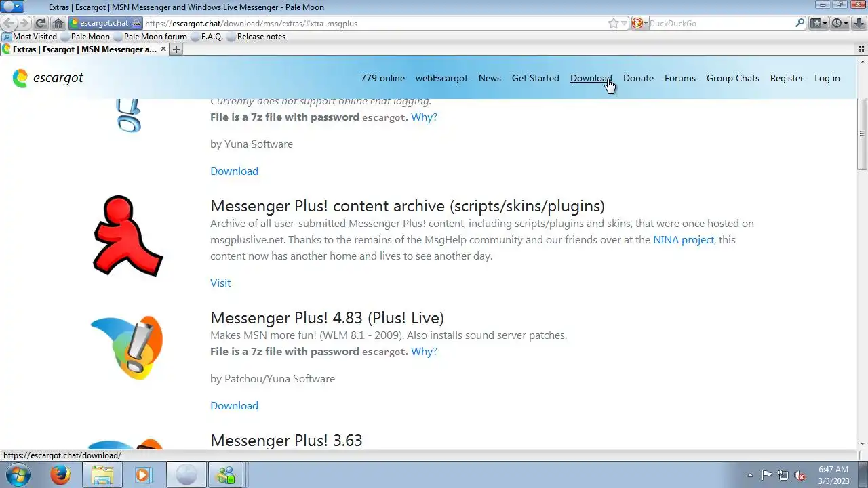Open the Pale Moon bookmark
This screenshot has width=868, height=488.
tap(85, 37)
